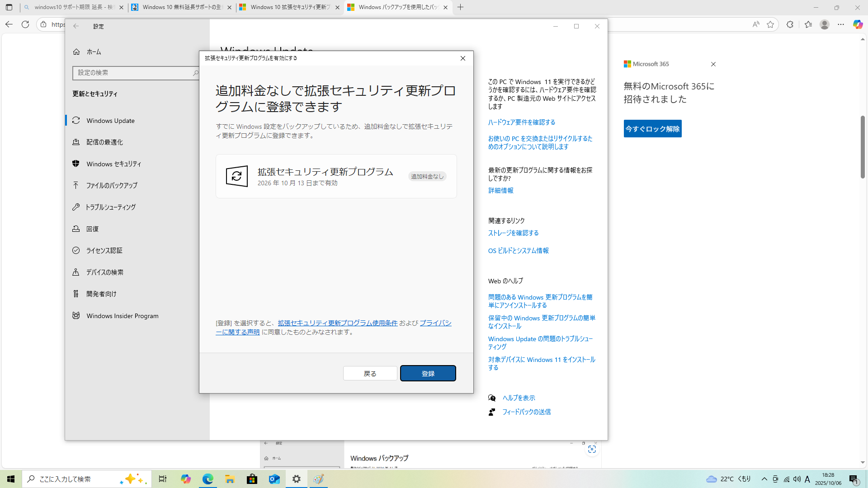Click ハードウェア要件を確認する link
868x488 pixels.
(x=521, y=122)
